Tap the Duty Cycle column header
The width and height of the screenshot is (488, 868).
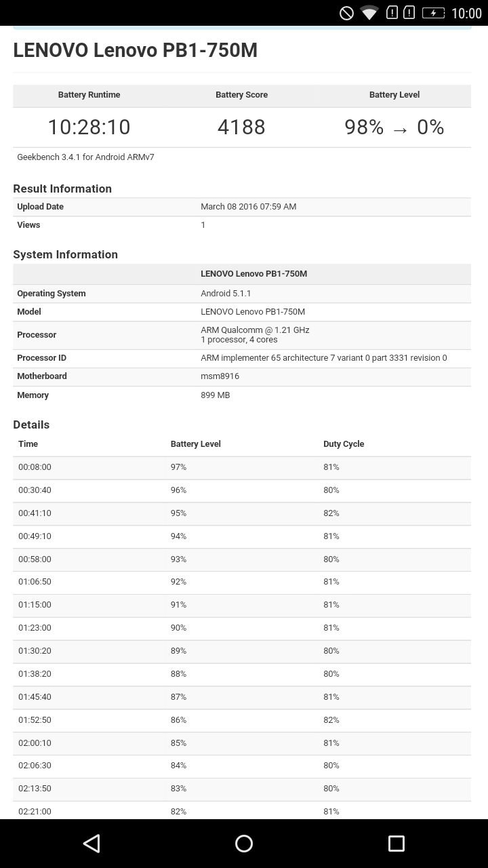[x=344, y=444]
